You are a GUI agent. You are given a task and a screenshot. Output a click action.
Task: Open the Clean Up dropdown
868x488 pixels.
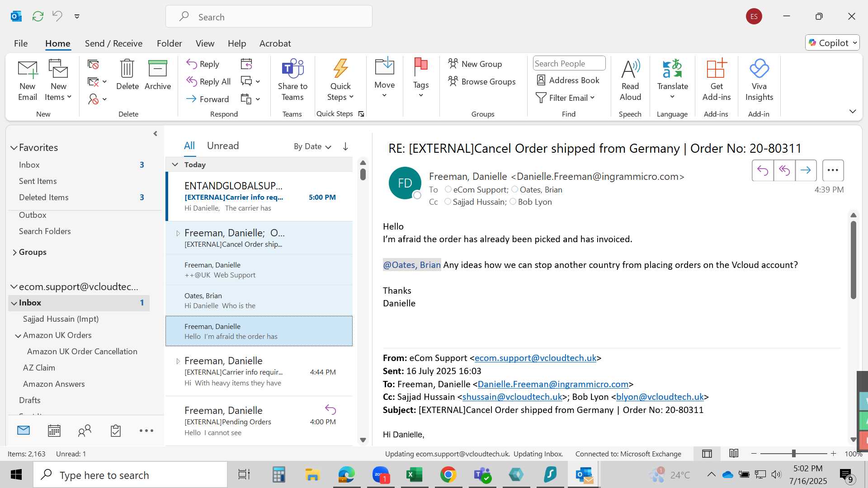pos(98,82)
